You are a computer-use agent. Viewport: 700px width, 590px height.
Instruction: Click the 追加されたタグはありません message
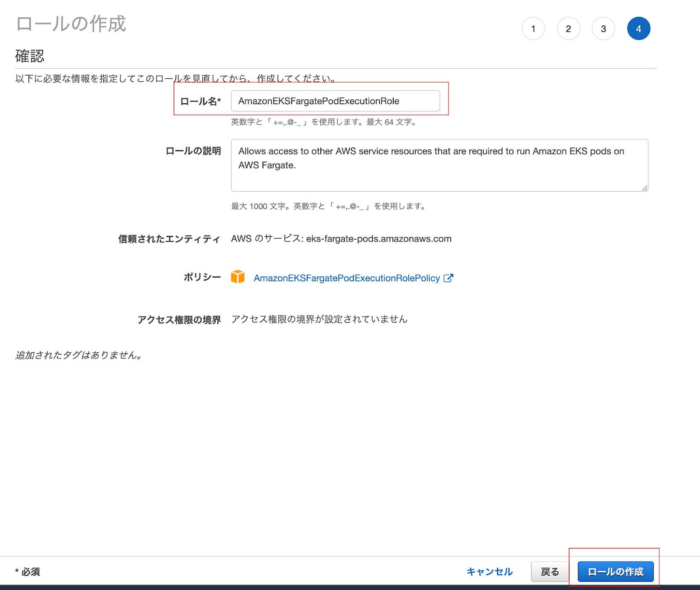coord(79,355)
